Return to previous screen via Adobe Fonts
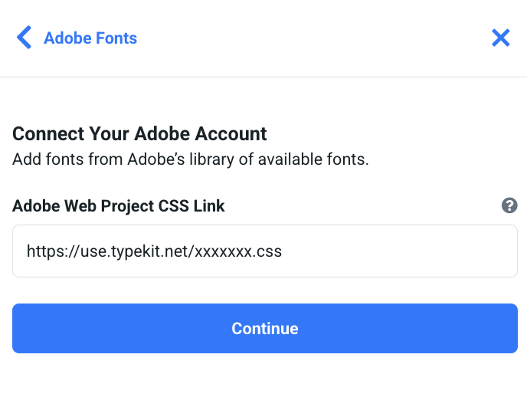This screenshot has height=420, width=527. pos(90,38)
